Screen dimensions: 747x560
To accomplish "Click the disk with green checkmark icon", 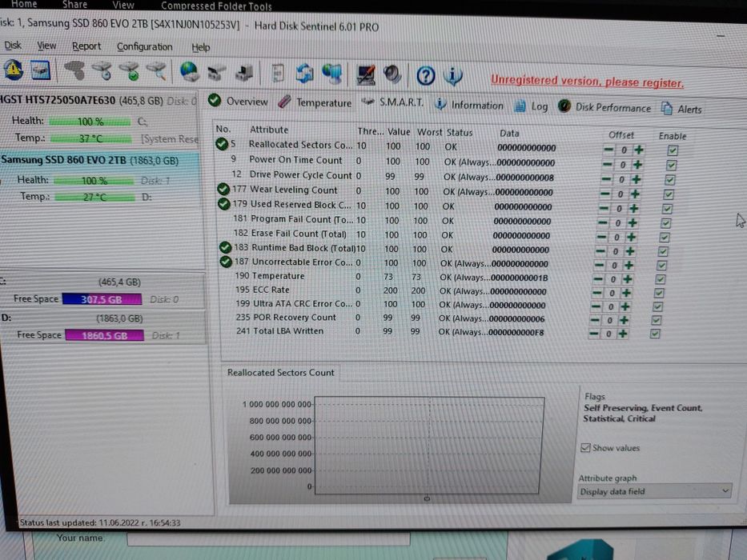I will click(x=130, y=72).
